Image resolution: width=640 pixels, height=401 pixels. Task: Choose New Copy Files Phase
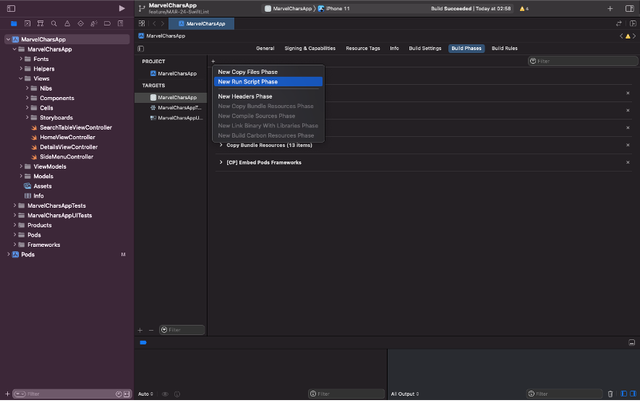[268, 72]
